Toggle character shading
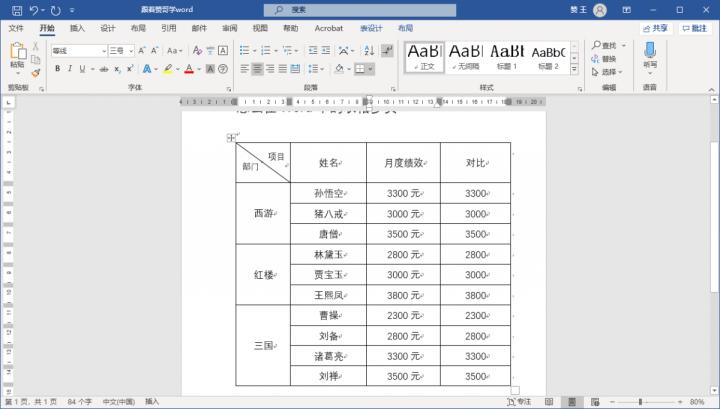This screenshot has height=409, width=720. point(210,69)
